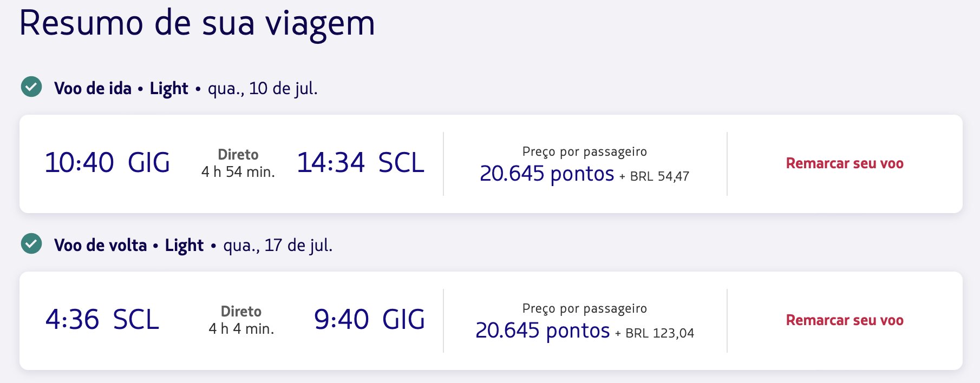Screen dimensions: 980x383
Task: Click outbound price 20.645 pontos
Action: (547, 174)
